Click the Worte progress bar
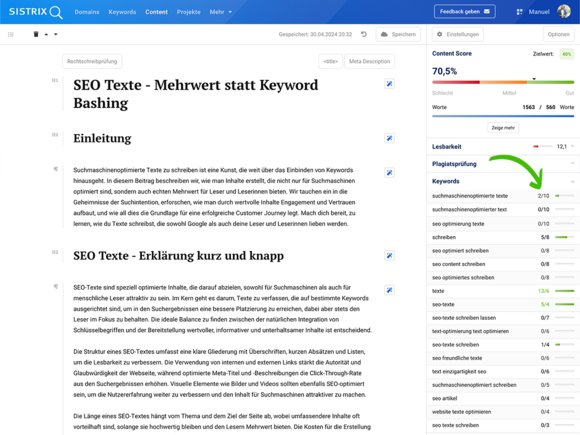 point(503,116)
